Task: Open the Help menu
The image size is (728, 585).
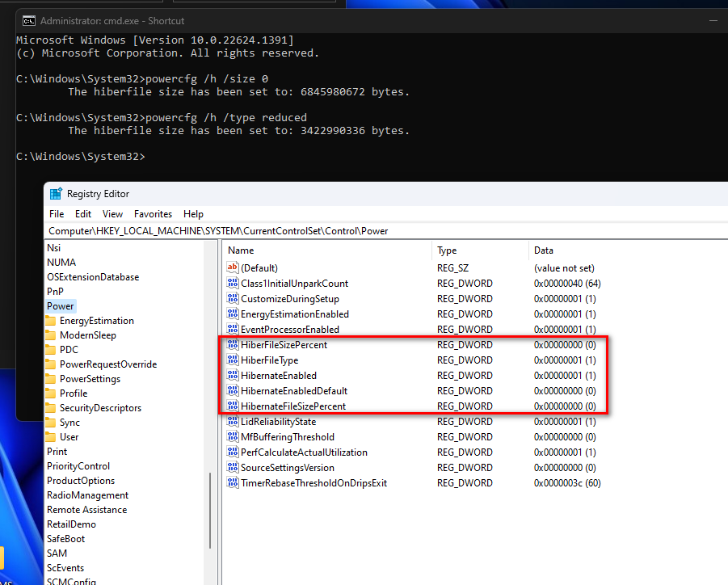Action: (x=193, y=214)
